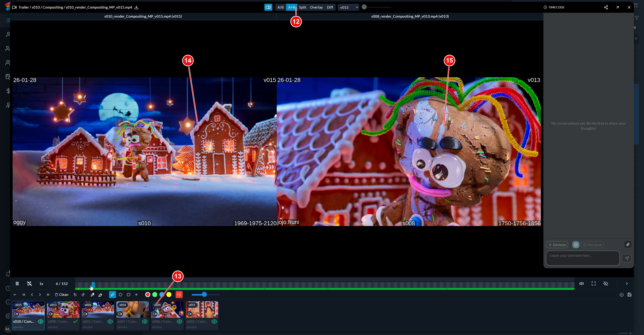Switch to the Diff comparison tab
644x335 pixels.
[330, 7]
